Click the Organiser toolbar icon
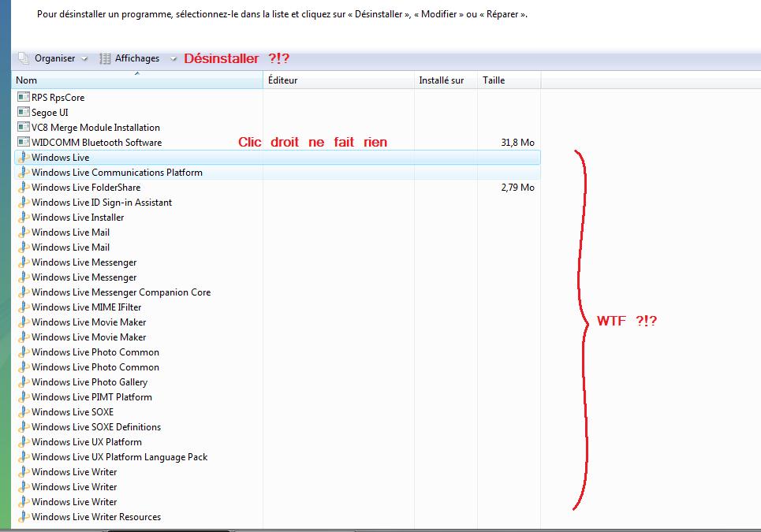Image resolution: width=761 pixels, height=532 pixels. click(x=24, y=58)
